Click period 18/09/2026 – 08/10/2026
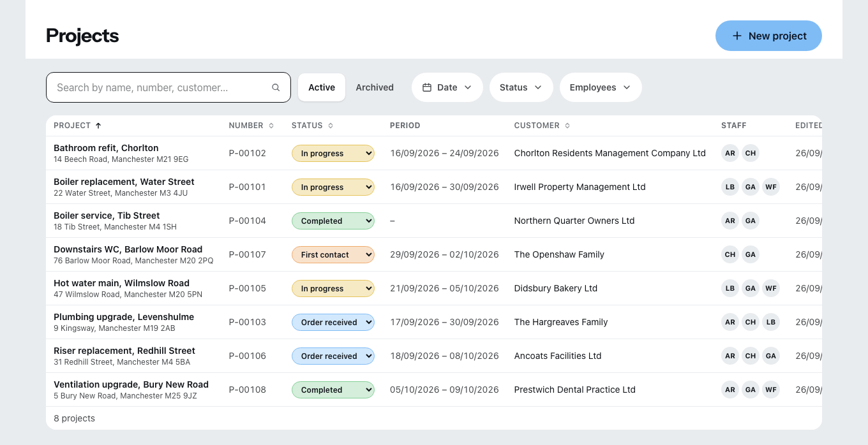Image resolution: width=868 pixels, height=445 pixels. click(444, 356)
